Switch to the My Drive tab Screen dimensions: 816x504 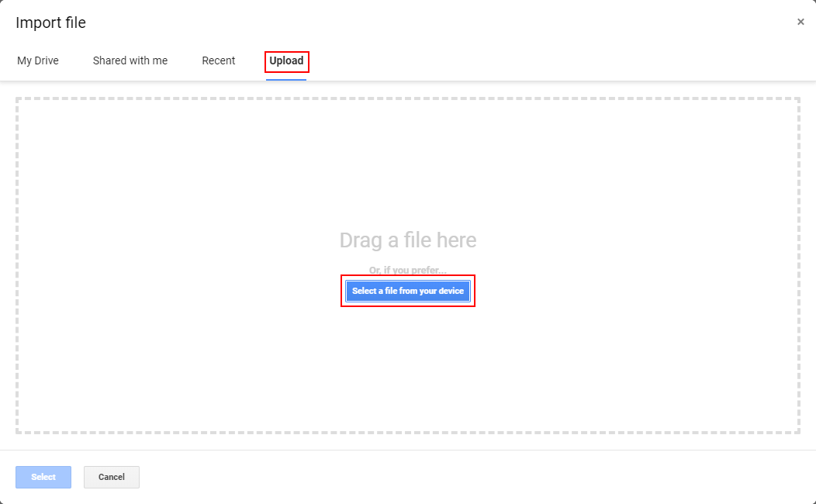(38, 60)
